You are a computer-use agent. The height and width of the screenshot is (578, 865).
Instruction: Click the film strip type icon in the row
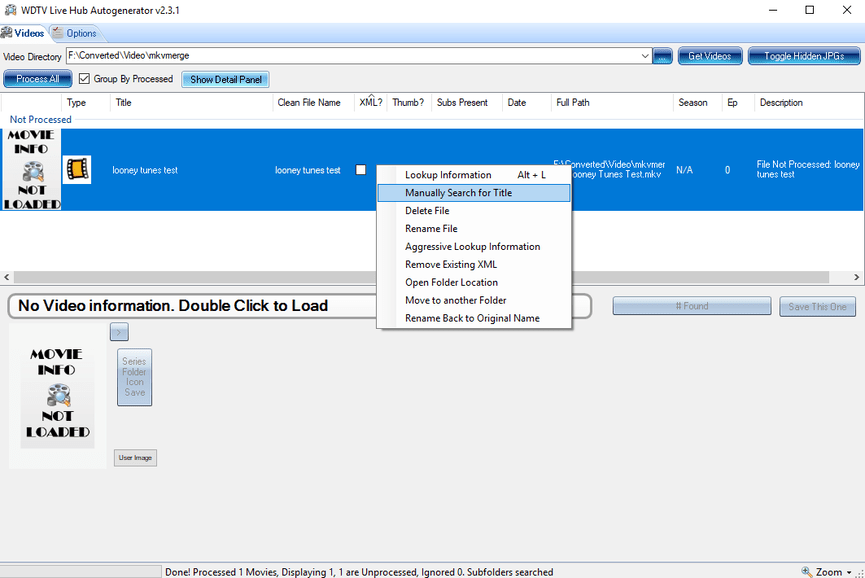[77, 169]
